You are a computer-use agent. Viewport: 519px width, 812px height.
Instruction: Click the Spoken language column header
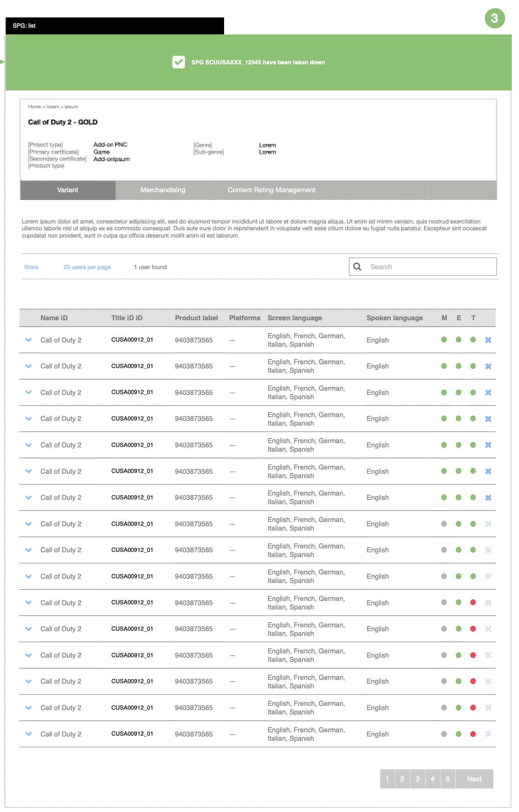(x=395, y=318)
